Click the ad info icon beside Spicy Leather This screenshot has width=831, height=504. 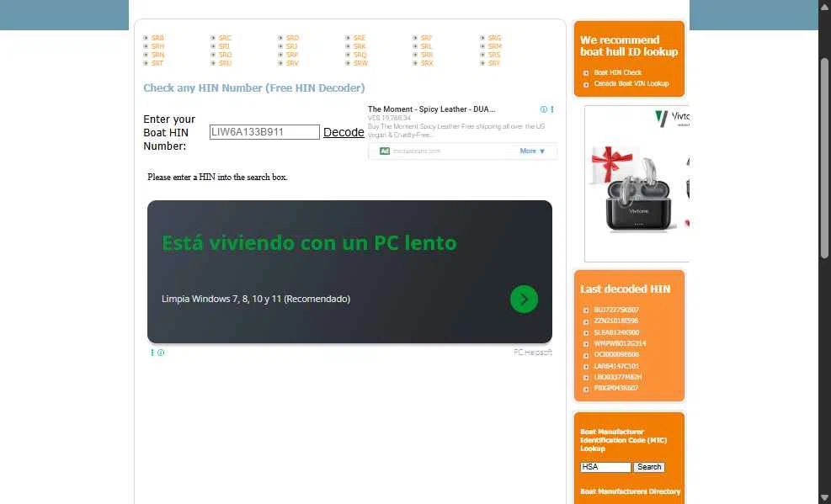(543, 109)
